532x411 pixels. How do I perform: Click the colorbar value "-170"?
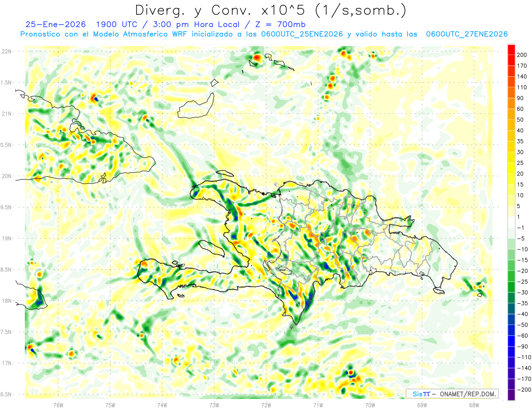(524, 379)
